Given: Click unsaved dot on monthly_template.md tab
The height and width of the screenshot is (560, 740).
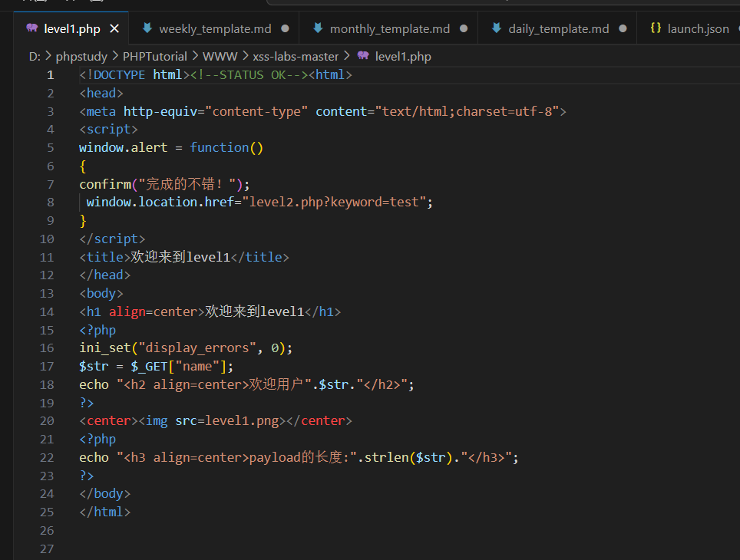Looking at the screenshot, I should (464, 29).
